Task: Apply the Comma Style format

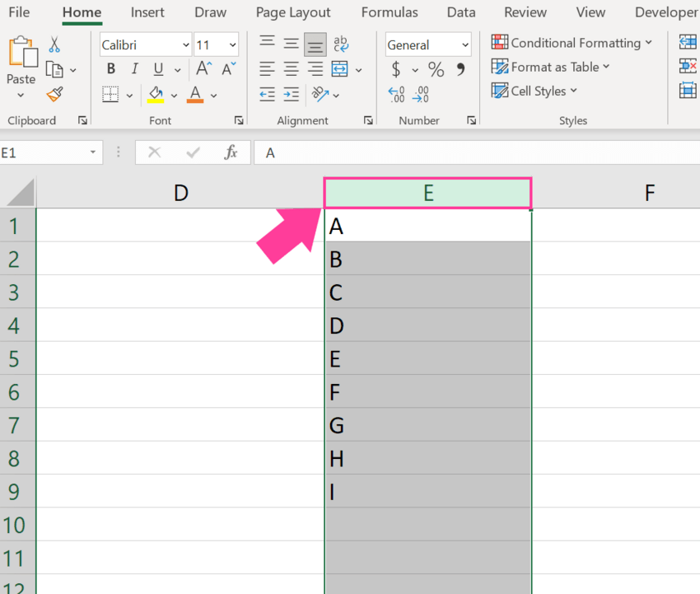Action: [459, 69]
